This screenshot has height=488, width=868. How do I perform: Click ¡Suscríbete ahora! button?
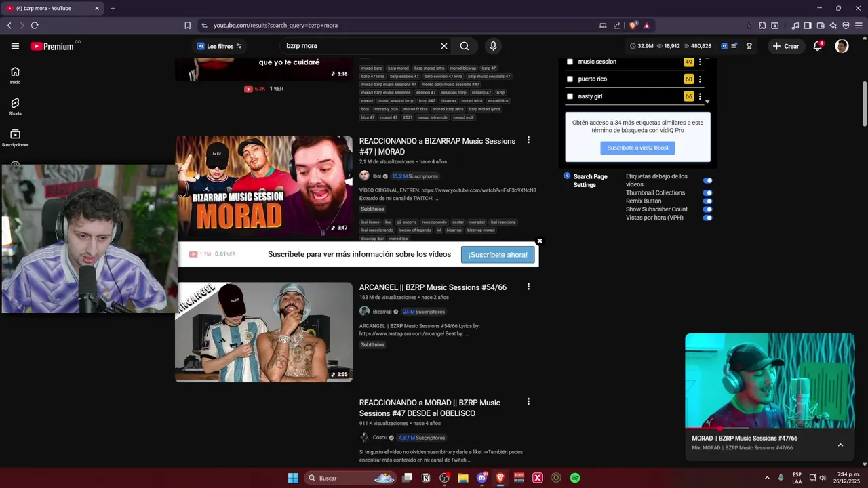(498, 255)
